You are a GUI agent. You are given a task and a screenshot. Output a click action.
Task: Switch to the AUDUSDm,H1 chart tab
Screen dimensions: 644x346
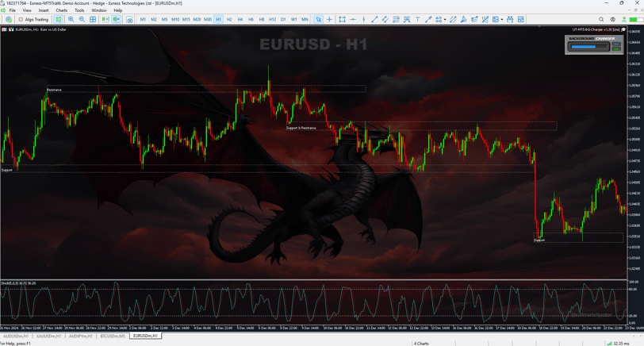pos(16,336)
